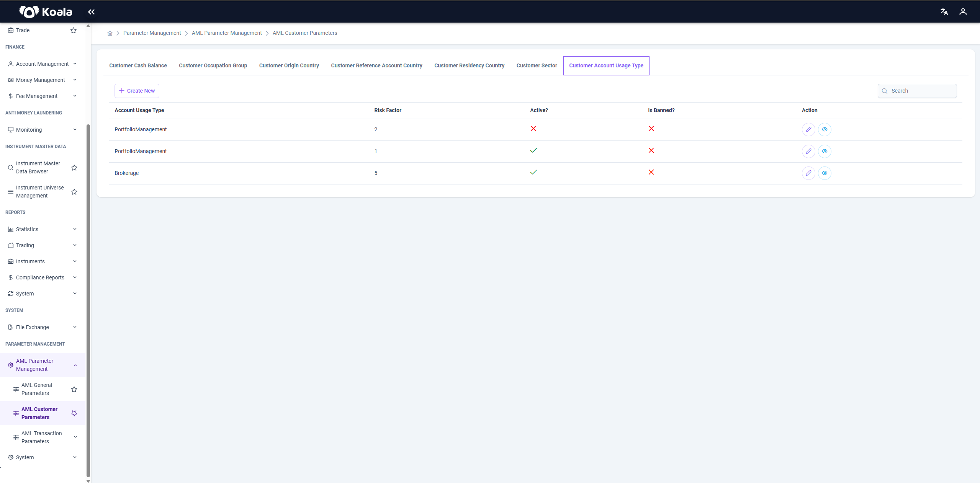Screen dimensions: 980x483
Task: Edit the risk factor 2 PortfolioManagement row
Action: coord(808,129)
